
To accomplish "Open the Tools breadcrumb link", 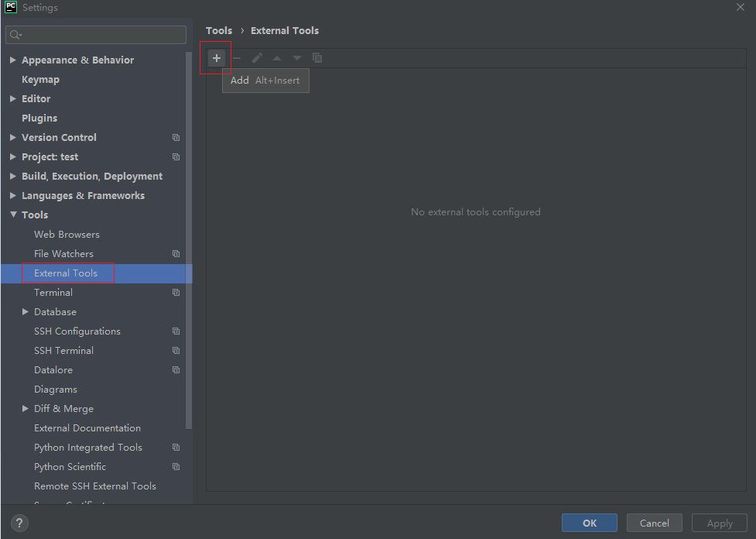I will 219,30.
